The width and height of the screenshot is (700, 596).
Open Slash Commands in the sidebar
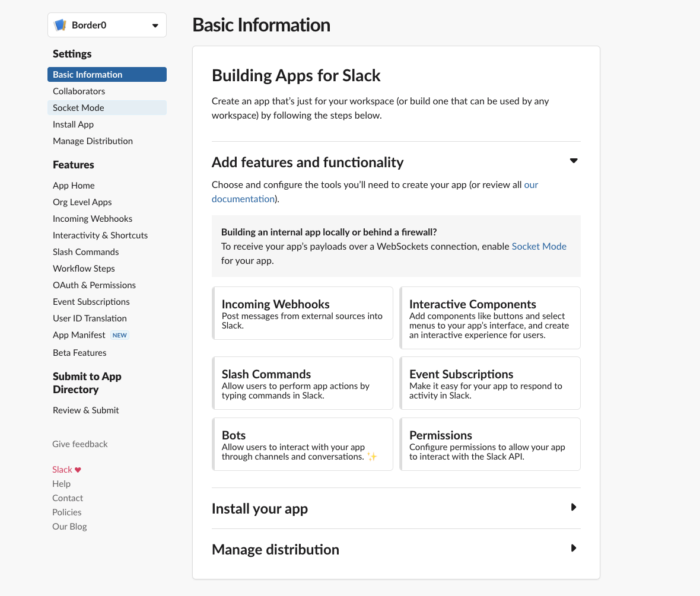pyautogui.click(x=85, y=252)
